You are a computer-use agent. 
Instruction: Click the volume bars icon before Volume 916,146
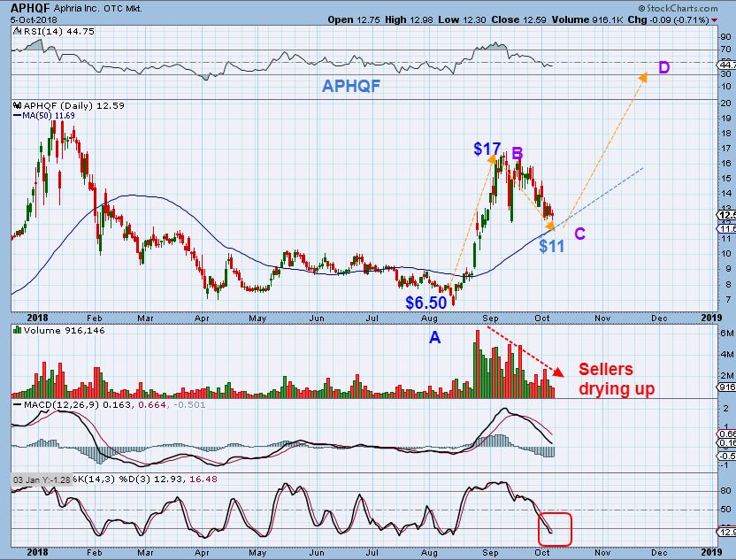18,330
